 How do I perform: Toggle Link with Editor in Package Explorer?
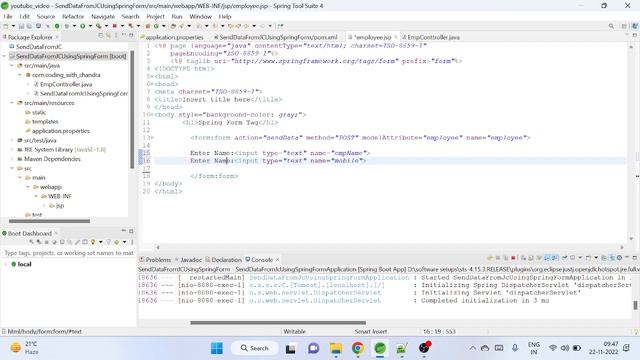108,36
